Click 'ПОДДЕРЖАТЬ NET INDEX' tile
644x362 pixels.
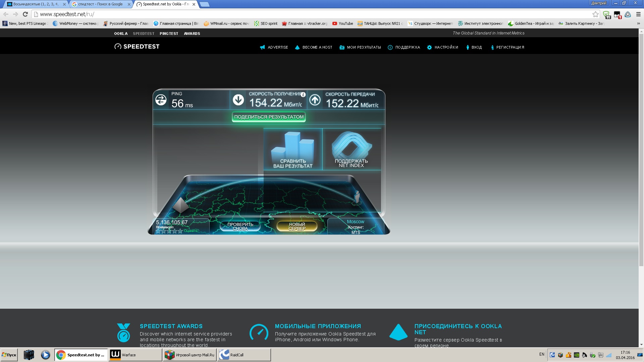click(x=351, y=149)
